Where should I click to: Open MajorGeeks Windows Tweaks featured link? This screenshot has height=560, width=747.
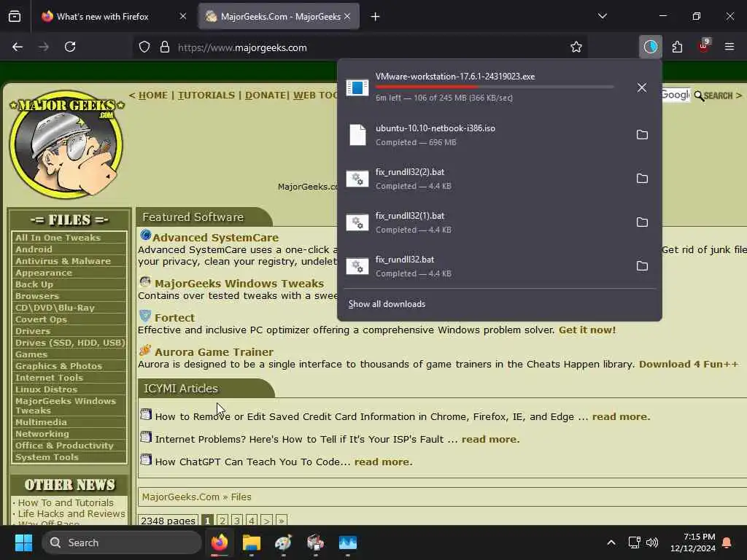click(x=239, y=284)
